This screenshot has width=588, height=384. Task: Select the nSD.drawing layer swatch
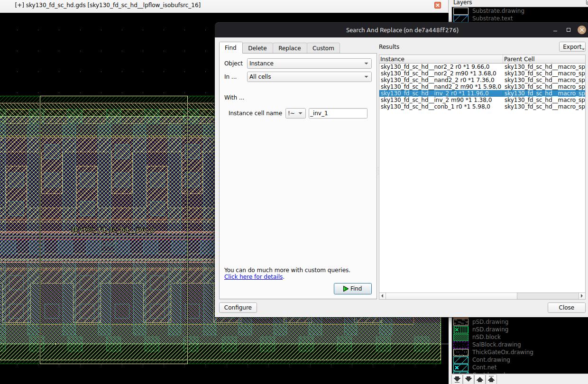point(461,329)
